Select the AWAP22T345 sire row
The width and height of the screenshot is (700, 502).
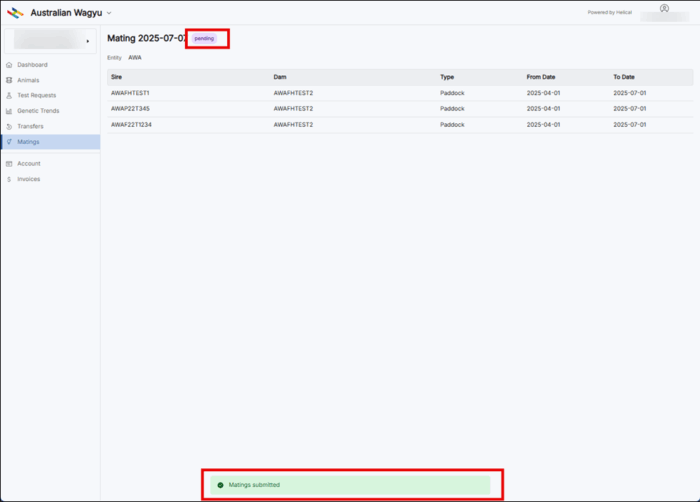(131, 108)
